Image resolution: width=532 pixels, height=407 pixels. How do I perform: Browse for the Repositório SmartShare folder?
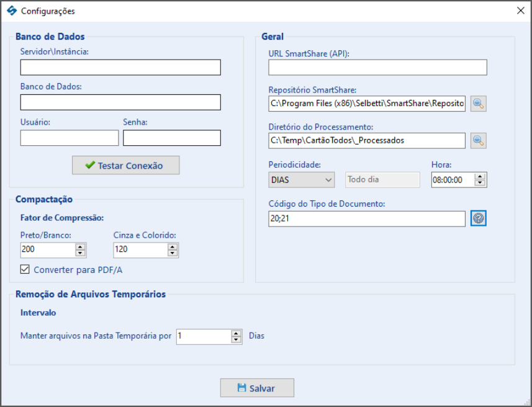coord(479,104)
